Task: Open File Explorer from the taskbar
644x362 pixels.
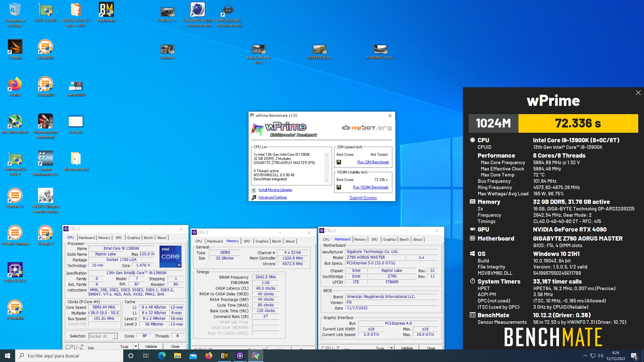Action: 177,356
